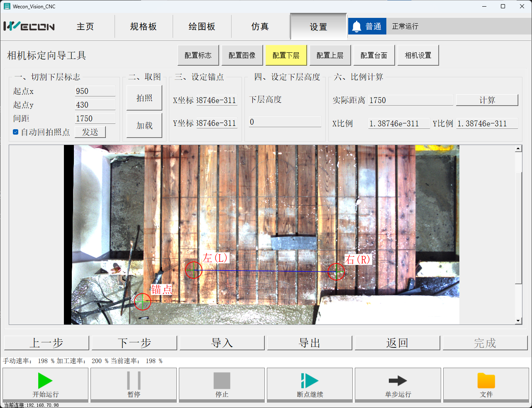Click the breakpoint continue icon

(x=310, y=381)
